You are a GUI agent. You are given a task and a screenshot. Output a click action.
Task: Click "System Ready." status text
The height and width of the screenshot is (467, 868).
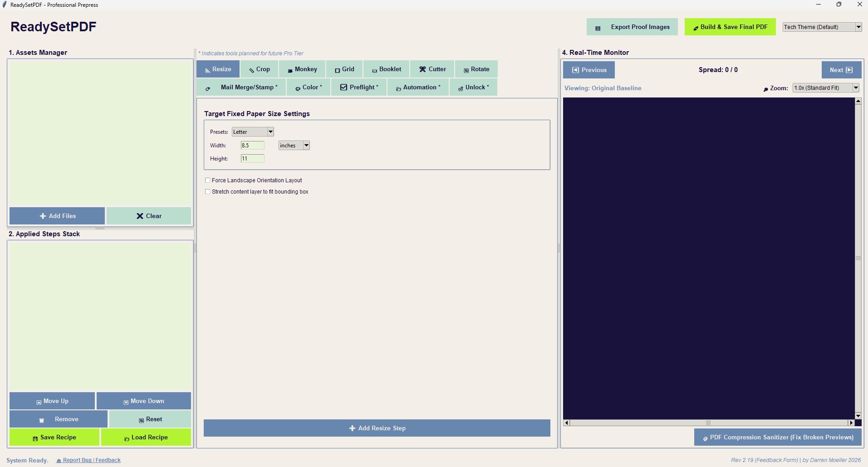click(x=27, y=460)
